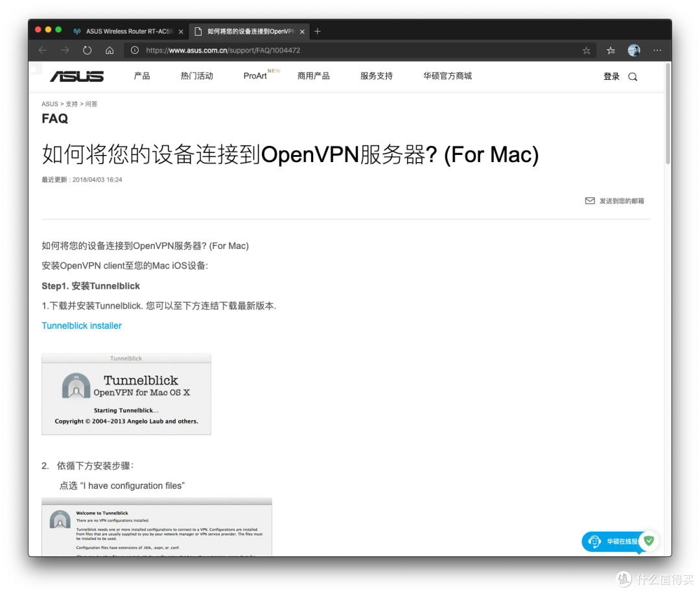Click the ASUS logo
700x594 pixels.
pos(76,77)
